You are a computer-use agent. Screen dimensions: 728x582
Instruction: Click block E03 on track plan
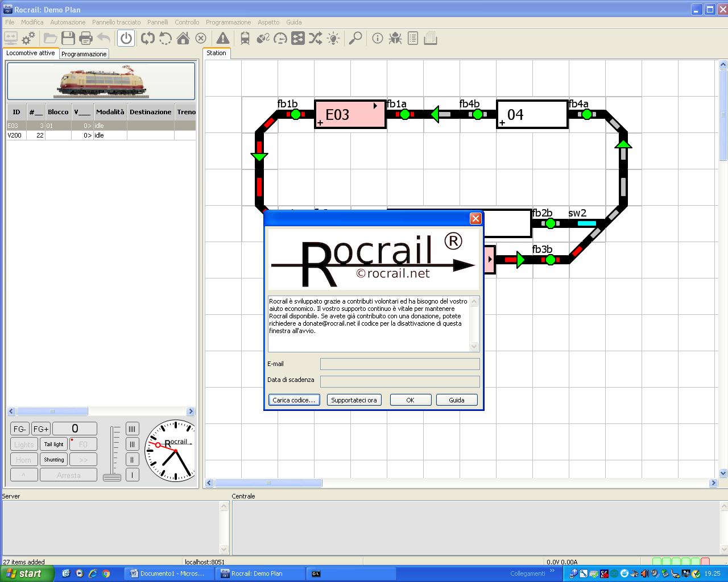click(350, 114)
